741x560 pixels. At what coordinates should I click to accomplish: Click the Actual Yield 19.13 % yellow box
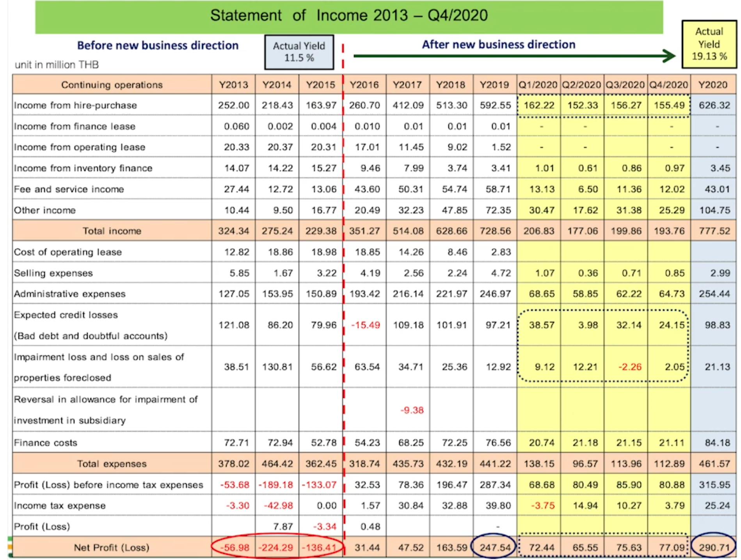(709, 44)
